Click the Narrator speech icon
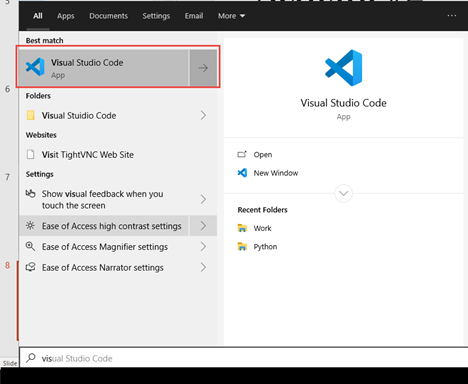 (x=30, y=267)
